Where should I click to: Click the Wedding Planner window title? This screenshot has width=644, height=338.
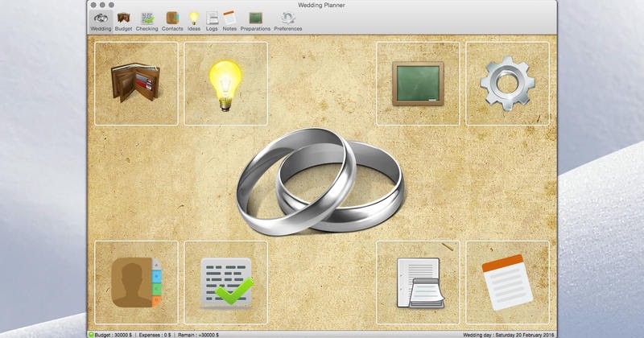pyautogui.click(x=321, y=5)
